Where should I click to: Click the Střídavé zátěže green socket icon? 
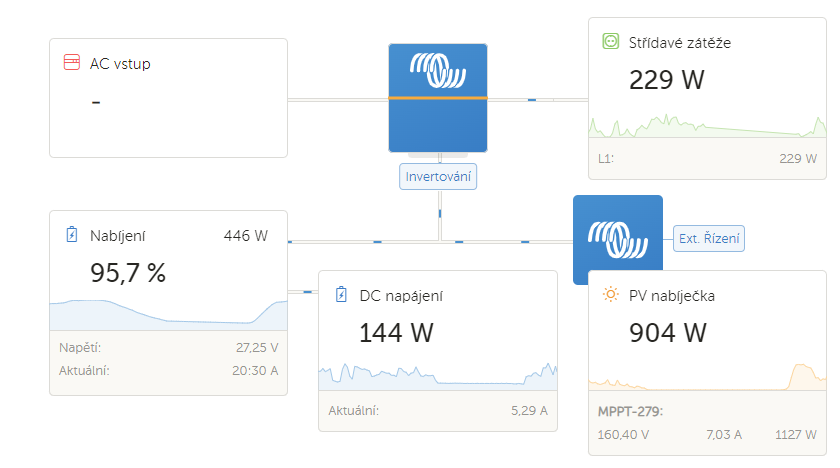(x=610, y=42)
